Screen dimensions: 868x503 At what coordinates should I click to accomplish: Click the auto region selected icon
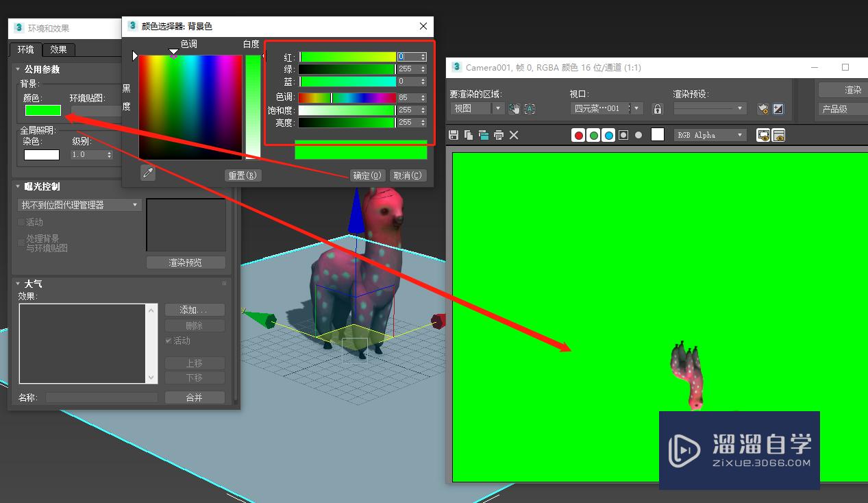[530, 108]
